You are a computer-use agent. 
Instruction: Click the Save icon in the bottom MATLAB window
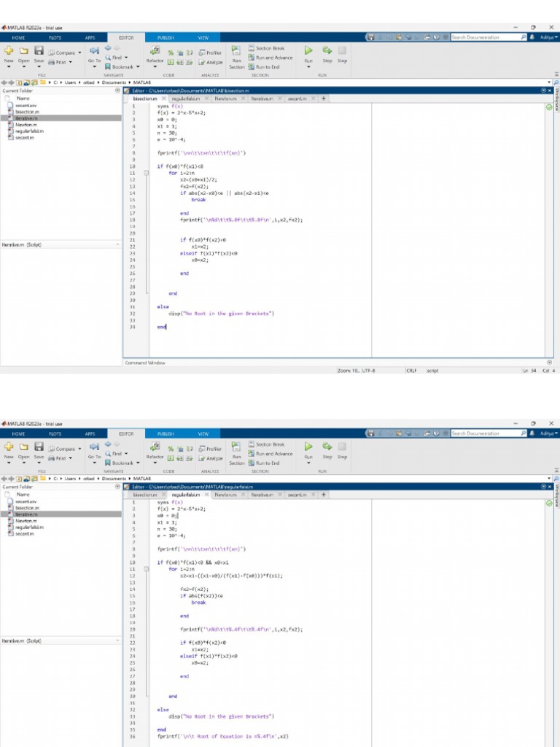39,448
